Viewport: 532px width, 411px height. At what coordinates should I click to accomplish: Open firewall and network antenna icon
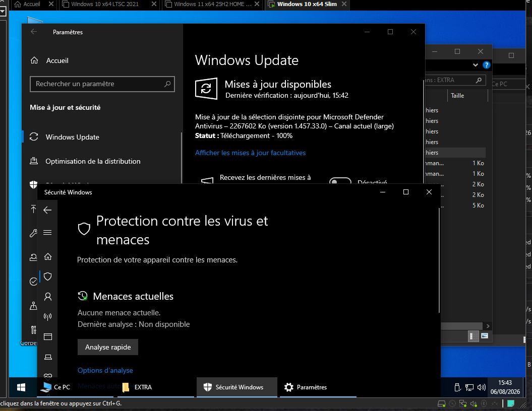48,317
